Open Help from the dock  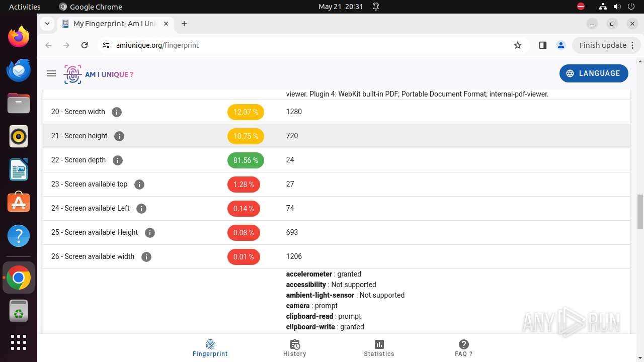[x=19, y=236]
